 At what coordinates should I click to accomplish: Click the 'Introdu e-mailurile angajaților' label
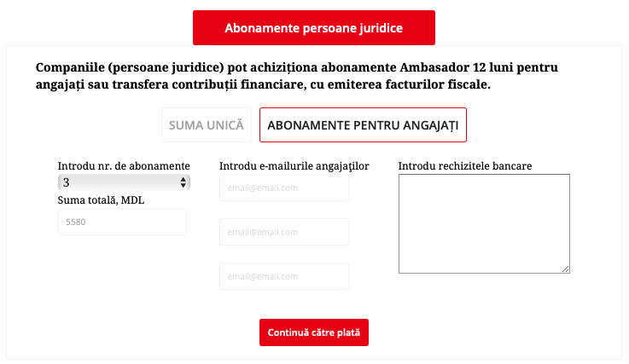click(x=294, y=166)
